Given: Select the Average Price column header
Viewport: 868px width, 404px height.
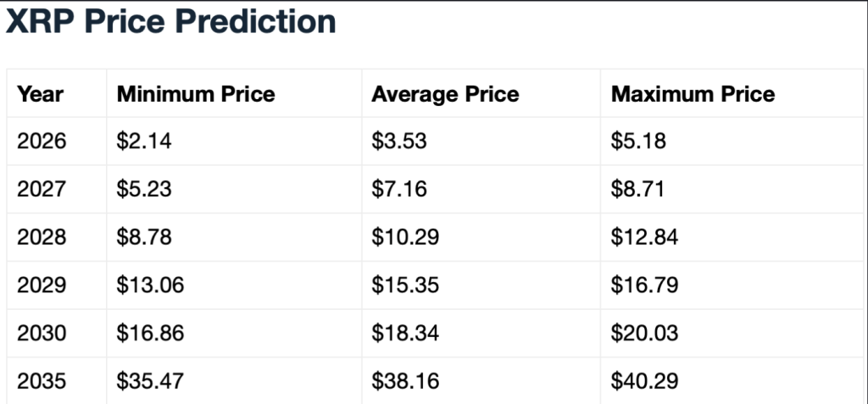Looking at the screenshot, I should pos(445,93).
